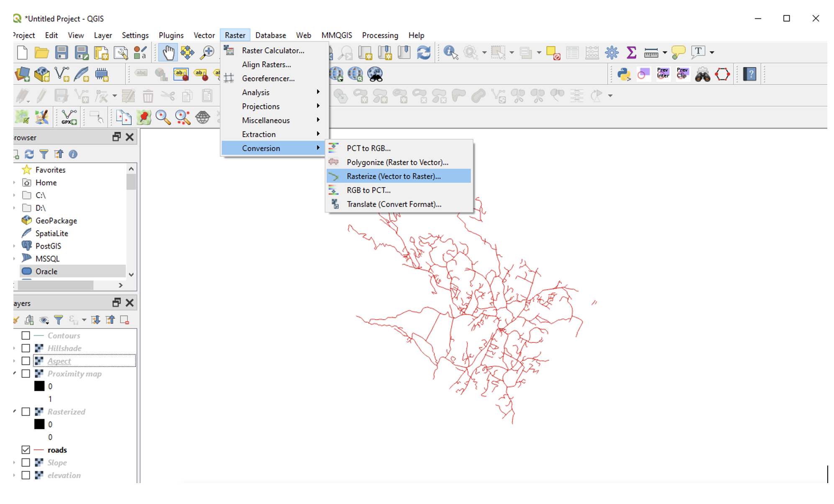Undock the Layers panel
The image size is (834, 504).
(x=117, y=302)
